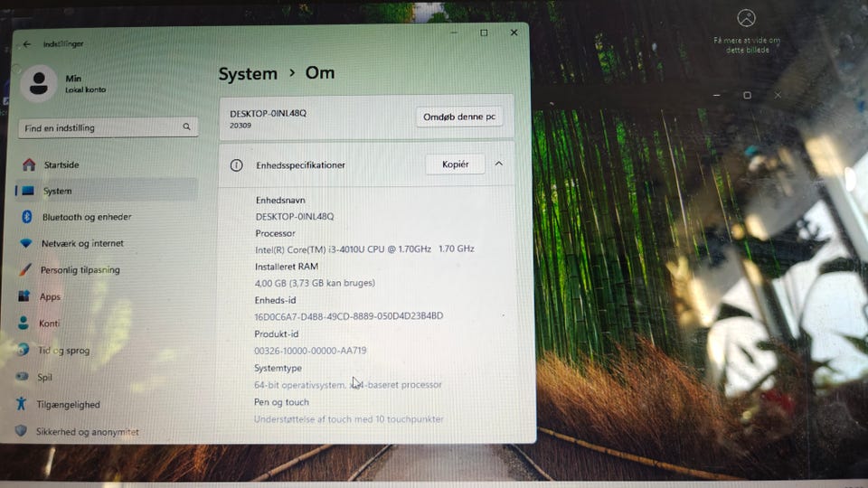The image size is (868, 488).
Task: Click the Startside home icon
Action: [29, 164]
